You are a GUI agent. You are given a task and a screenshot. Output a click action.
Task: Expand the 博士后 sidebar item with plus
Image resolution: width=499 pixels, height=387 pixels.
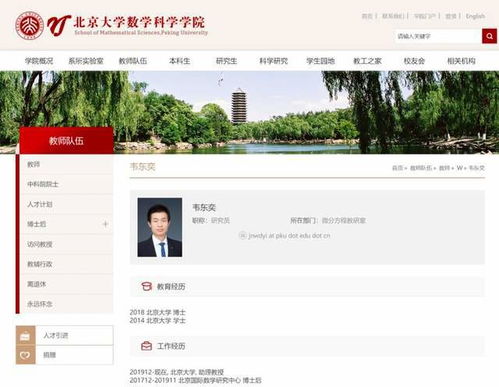105,224
